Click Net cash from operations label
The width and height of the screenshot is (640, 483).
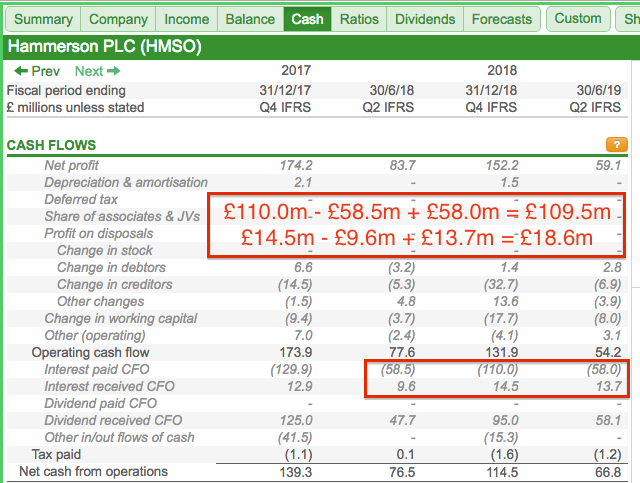tap(93, 472)
